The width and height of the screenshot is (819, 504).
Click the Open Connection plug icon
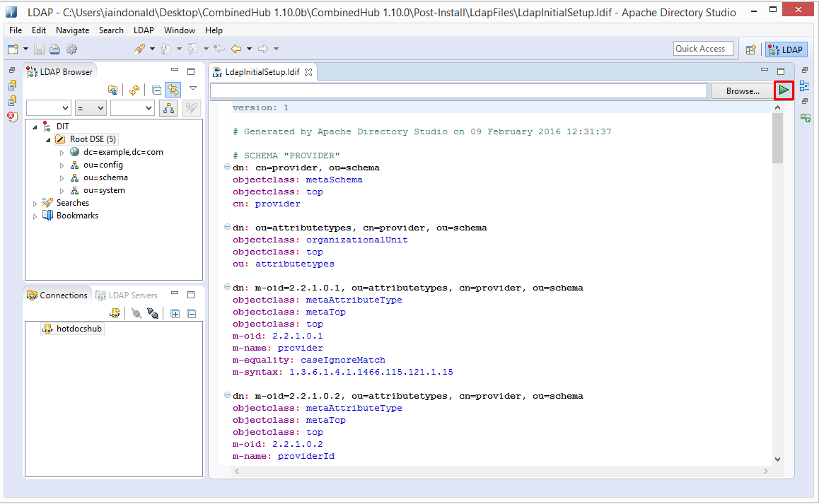[x=136, y=313]
